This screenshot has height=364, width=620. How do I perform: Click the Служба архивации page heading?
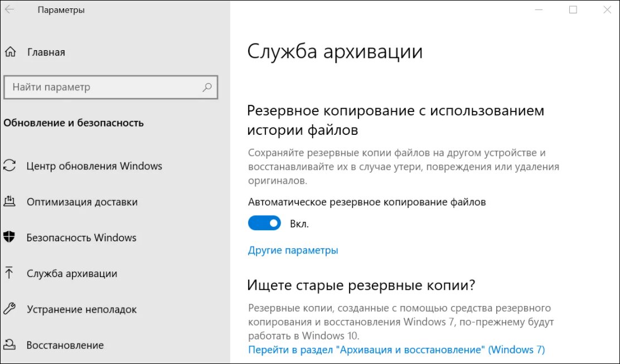[335, 51]
